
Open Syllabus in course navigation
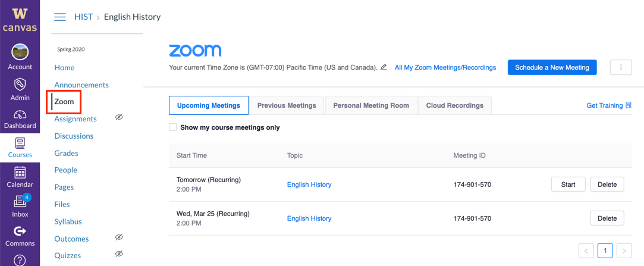coord(68,221)
